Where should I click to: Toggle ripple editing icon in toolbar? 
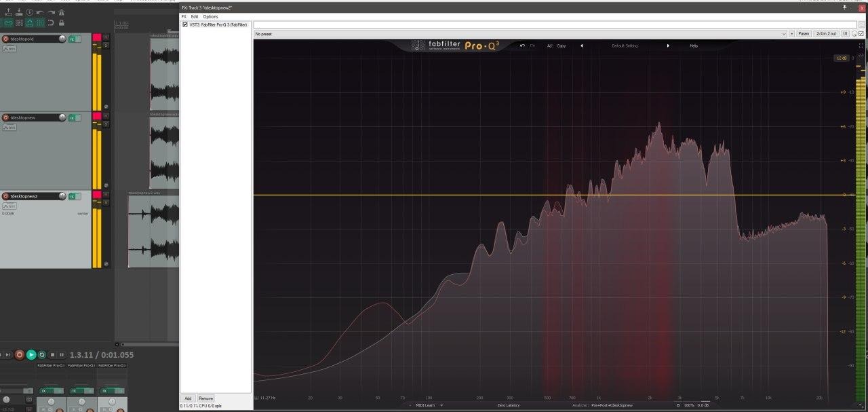tap(19, 23)
